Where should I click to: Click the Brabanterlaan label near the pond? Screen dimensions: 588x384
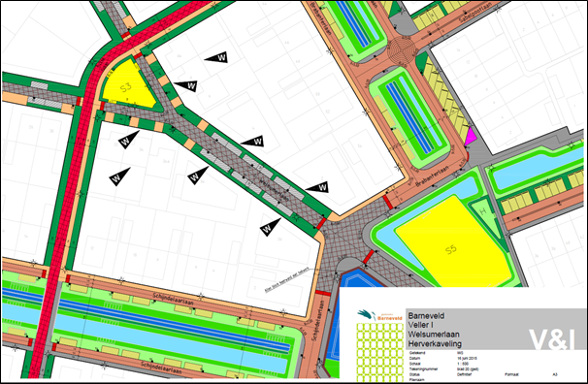coord(432,176)
